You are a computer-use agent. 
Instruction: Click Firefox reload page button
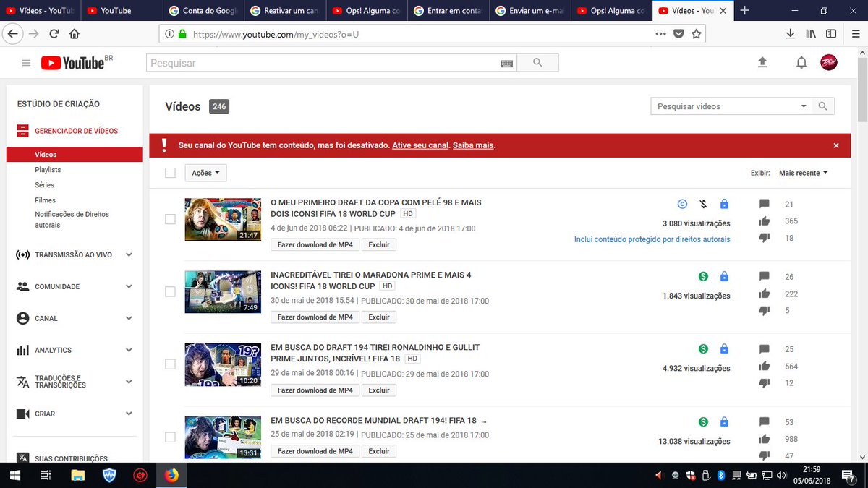[54, 33]
